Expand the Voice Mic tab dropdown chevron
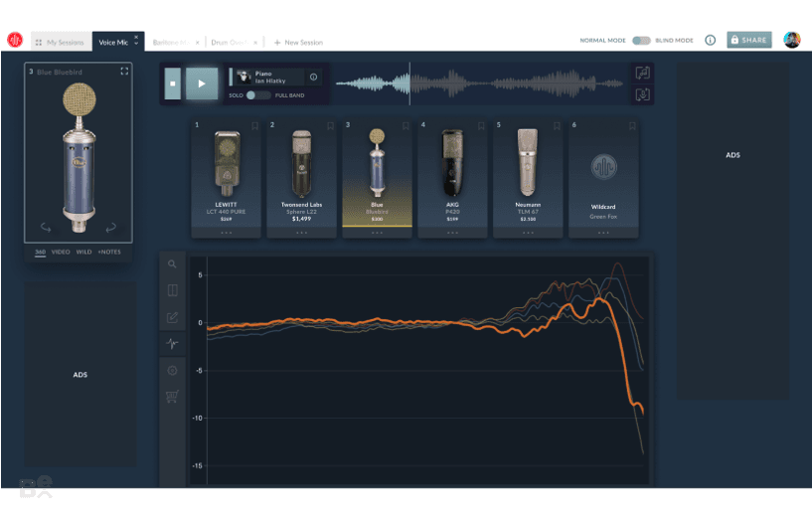The width and height of the screenshot is (812, 517). coord(136,44)
